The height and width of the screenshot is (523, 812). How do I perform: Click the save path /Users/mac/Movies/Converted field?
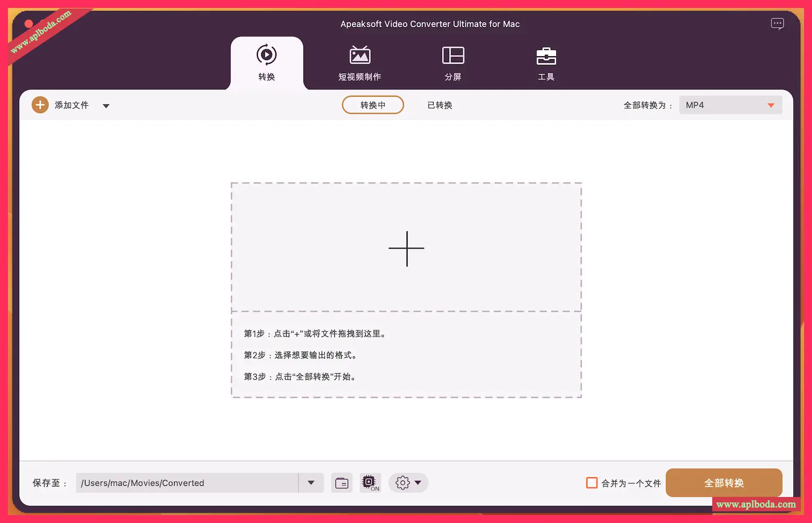(187, 483)
